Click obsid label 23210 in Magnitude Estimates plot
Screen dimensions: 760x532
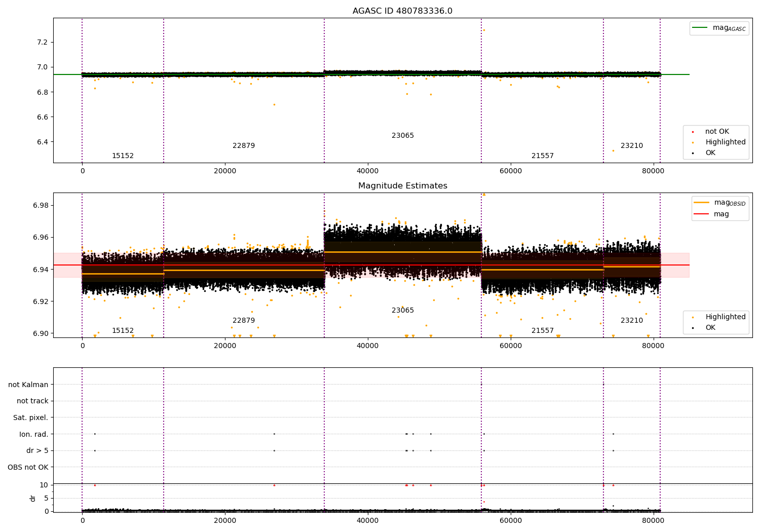(x=632, y=321)
